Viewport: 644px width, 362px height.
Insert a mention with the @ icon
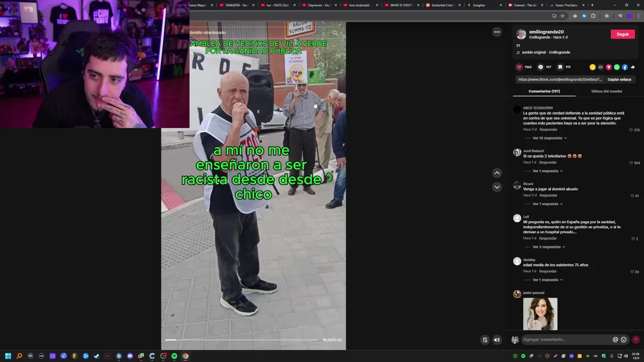tap(615, 340)
